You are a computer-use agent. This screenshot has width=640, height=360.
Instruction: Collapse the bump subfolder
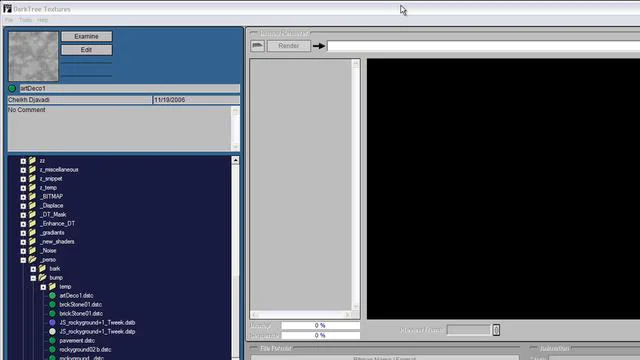click(x=33, y=278)
